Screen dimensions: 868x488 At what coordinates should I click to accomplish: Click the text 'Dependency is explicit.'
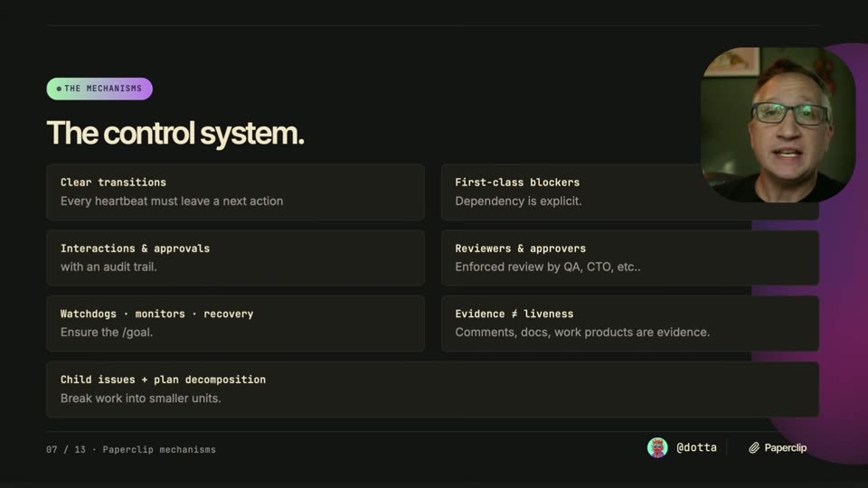pos(518,201)
